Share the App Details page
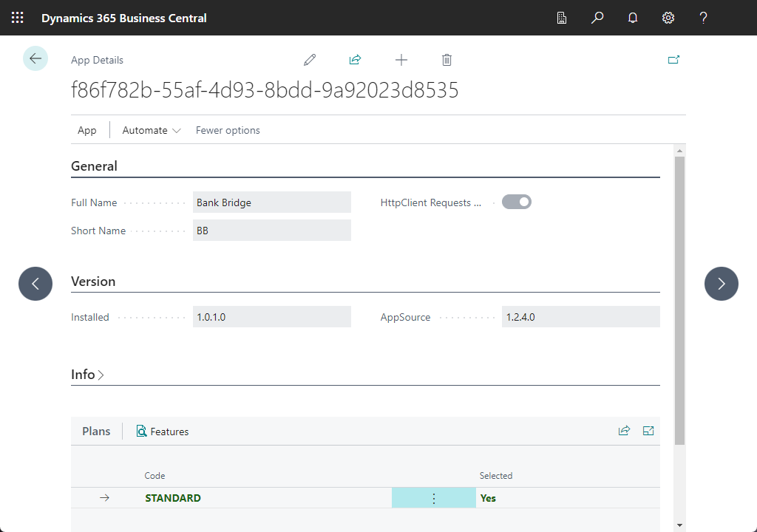757x532 pixels. 355,60
